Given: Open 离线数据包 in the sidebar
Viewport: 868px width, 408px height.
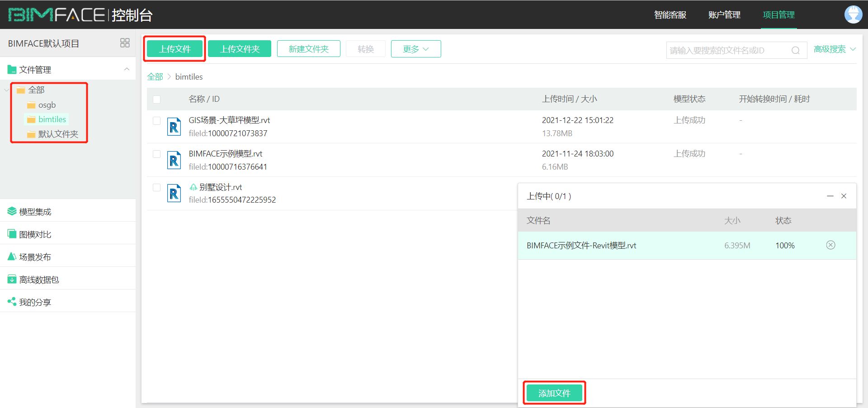Looking at the screenshot, I should click(x=39, y=280).
